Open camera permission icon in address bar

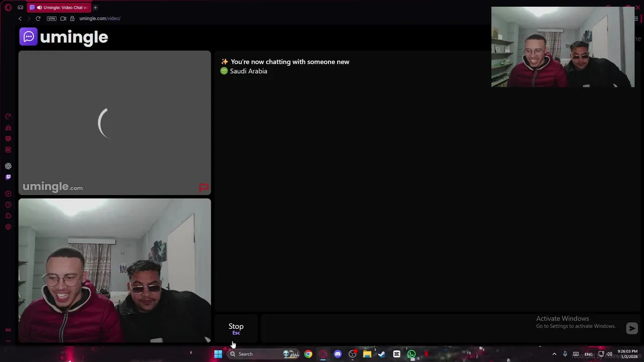pos(63,19)
